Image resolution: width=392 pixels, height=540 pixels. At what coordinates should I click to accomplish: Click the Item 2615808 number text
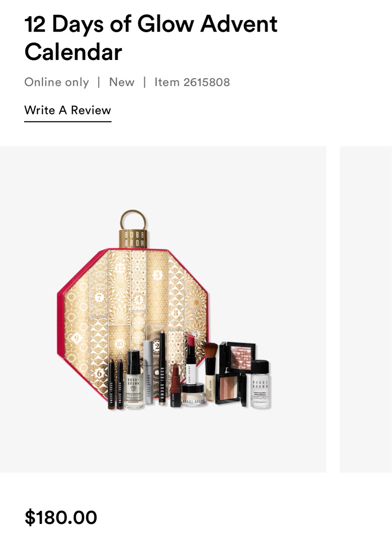[x=192, y=82]
